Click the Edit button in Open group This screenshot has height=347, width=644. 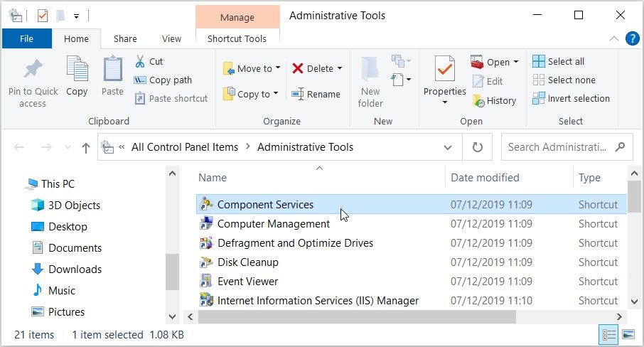(488, 81)
